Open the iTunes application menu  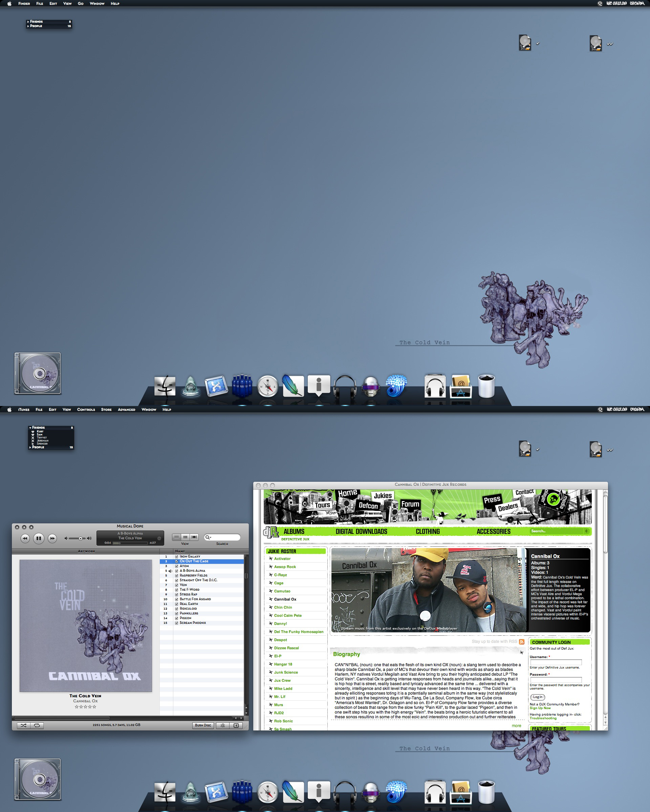pyautogui.click(x=24, y=409)
